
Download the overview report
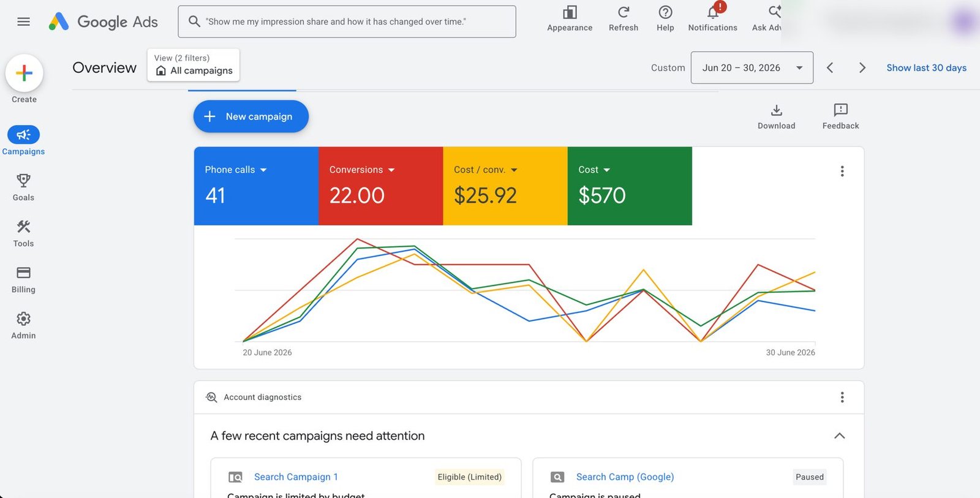click(x=776, y=116)
